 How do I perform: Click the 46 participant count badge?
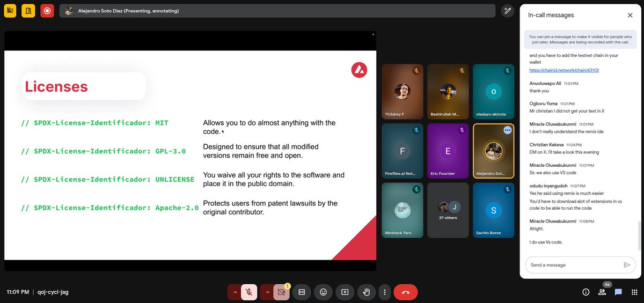click(607, 284)
